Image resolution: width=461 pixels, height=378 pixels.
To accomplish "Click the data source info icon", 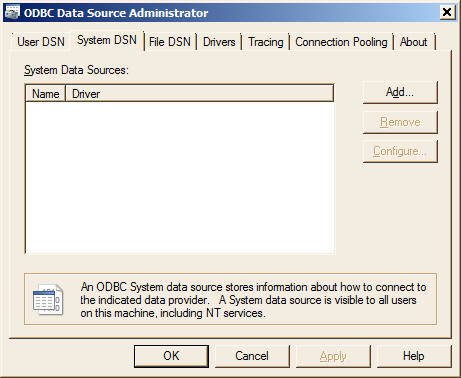I will [x=48, y=300].
